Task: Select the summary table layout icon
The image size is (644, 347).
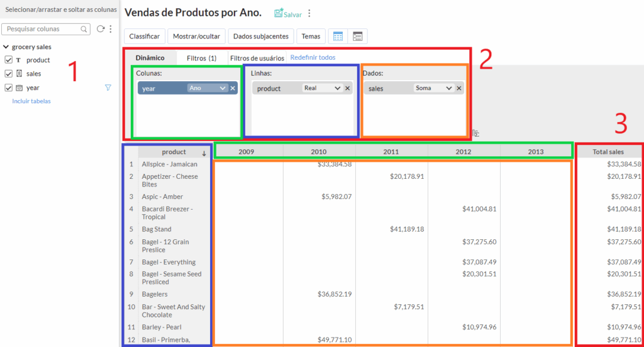Action: pos(357,36)
